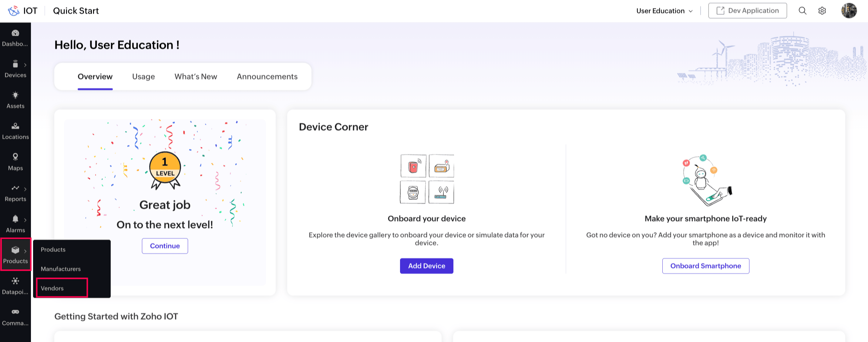Open the User Education dropdown
This screenshot has height=342, width=868.
point(664,11)
